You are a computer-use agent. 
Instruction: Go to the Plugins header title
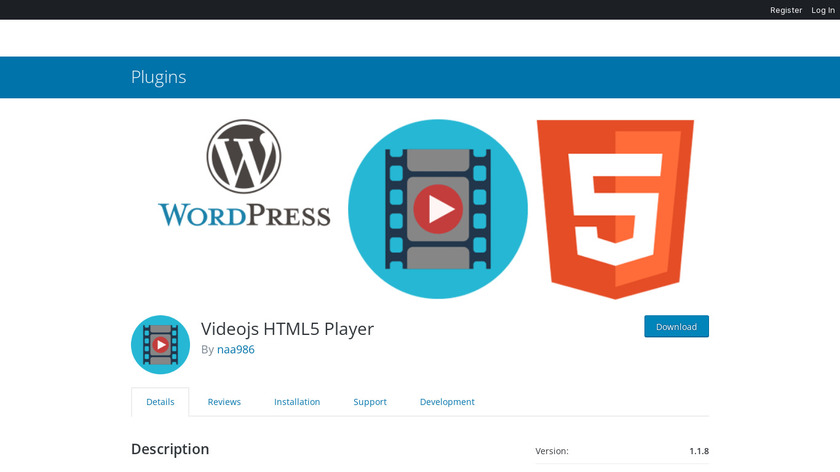coord(159,77)
